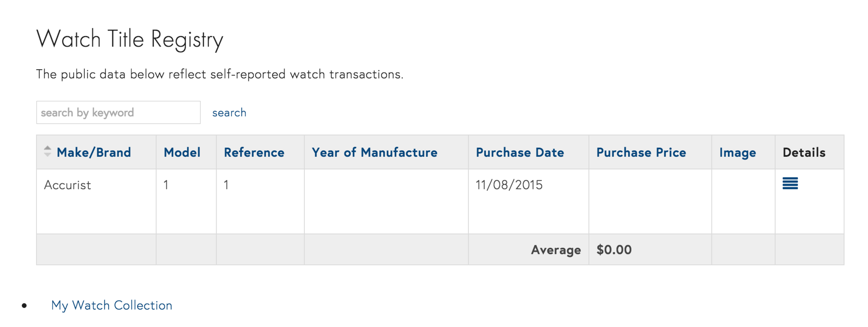Click the Average label cell
Screen dimensions: 868x327
[528, 250]
